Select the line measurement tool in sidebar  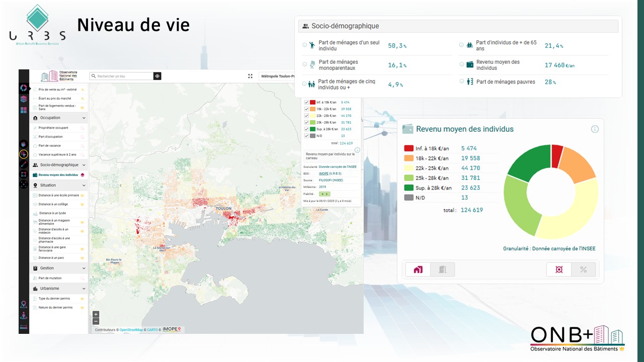(24, 164)
